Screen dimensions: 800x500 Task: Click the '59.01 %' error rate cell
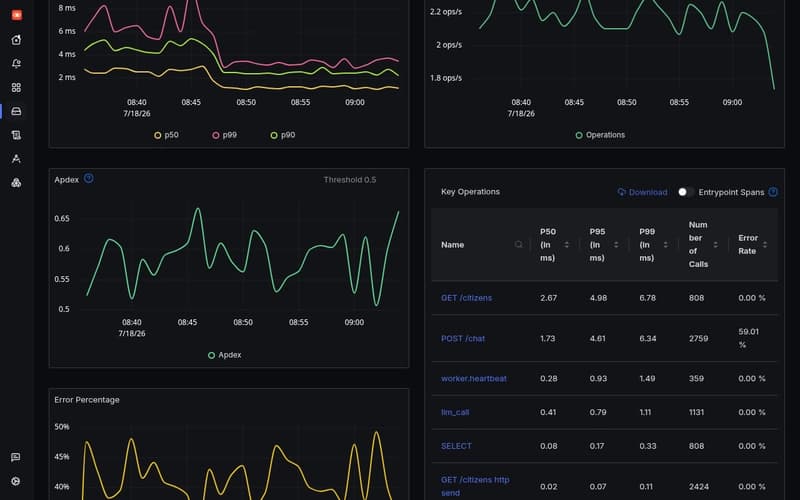(x=748, y=338)
